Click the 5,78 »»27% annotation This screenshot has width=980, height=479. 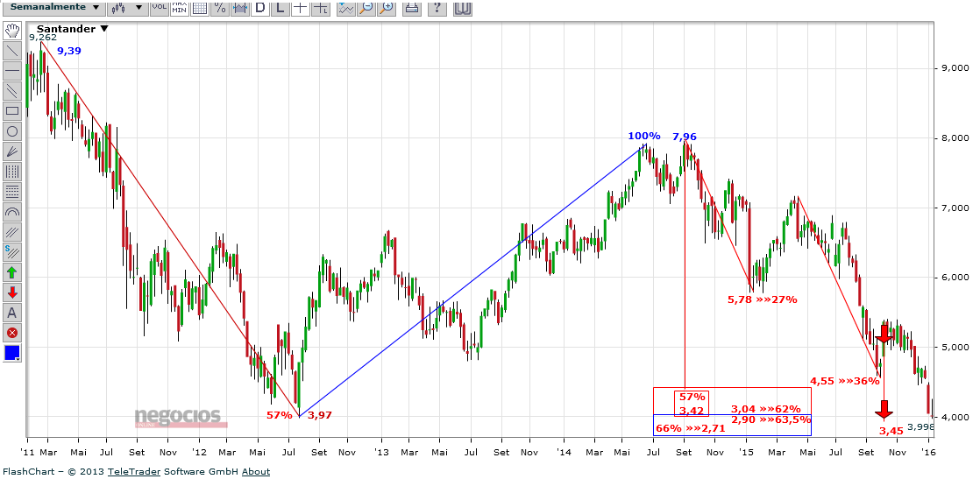click(x=763, y=299)
